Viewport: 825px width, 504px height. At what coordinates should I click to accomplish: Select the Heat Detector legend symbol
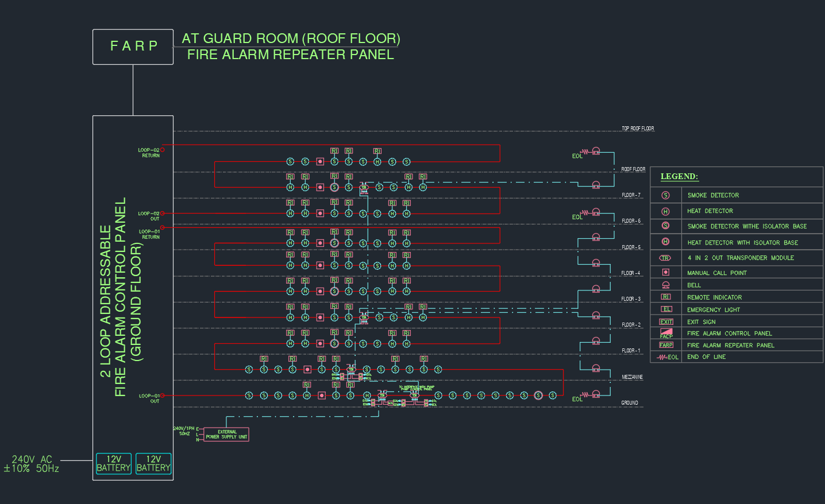coord(665,211)
